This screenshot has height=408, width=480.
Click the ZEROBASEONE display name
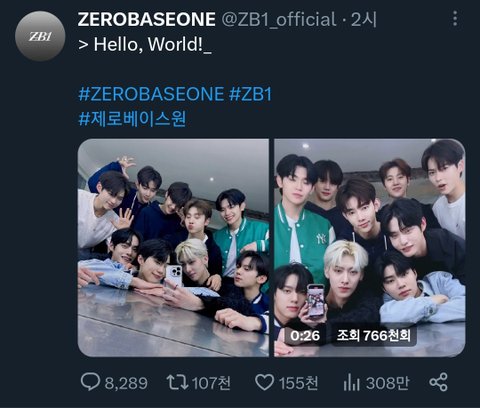146,19
